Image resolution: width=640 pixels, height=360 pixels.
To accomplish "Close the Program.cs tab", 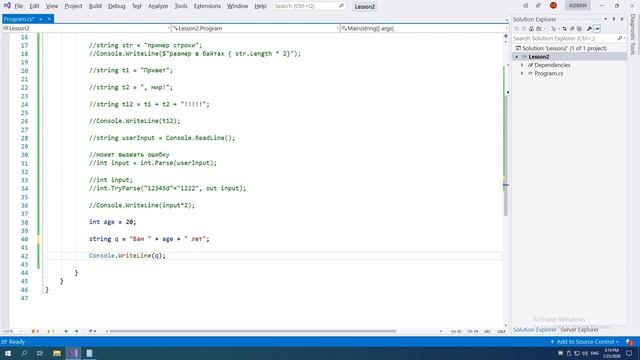I will click(x=49, y=19).
